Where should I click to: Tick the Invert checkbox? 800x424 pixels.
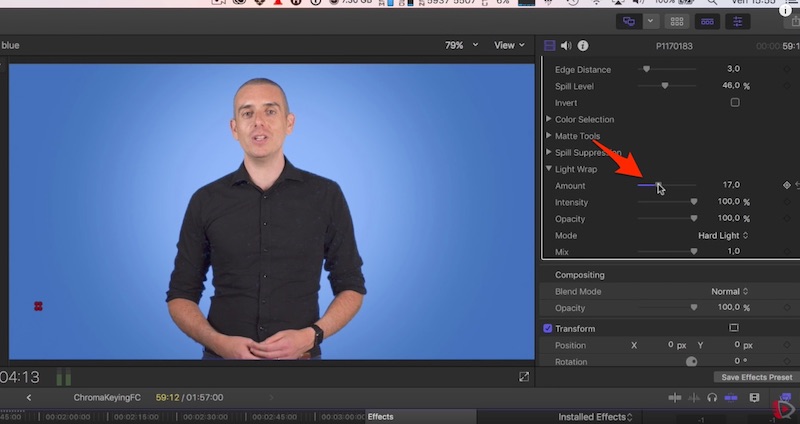pyautogui.click(x=735, y=103)
